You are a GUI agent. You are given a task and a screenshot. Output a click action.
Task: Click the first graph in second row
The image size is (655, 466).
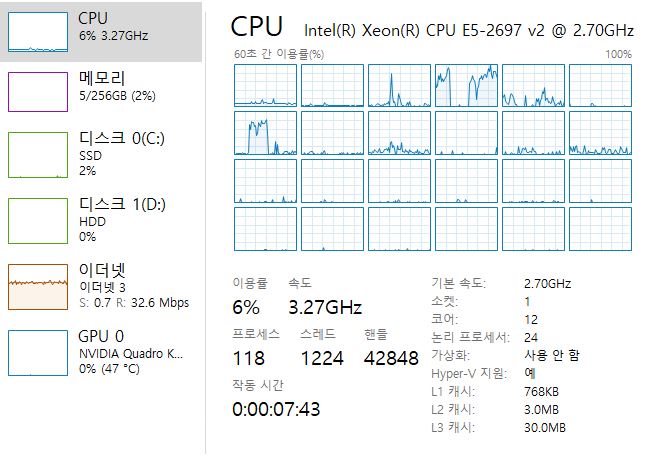pyautogui.click(x=265, y=133)
